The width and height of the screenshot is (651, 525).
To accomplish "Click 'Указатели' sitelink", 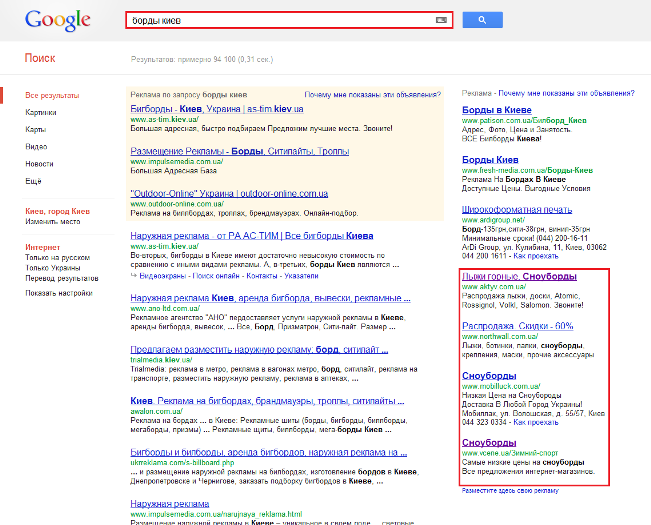I will [301, 276].
